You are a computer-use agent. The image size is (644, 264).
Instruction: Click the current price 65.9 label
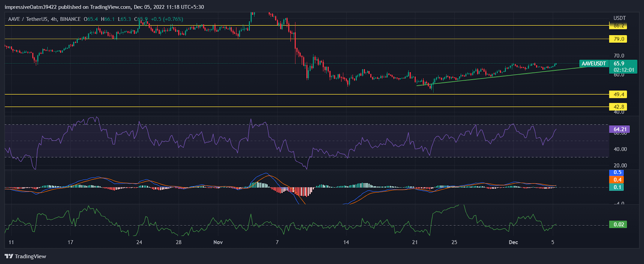coord(619,64)
